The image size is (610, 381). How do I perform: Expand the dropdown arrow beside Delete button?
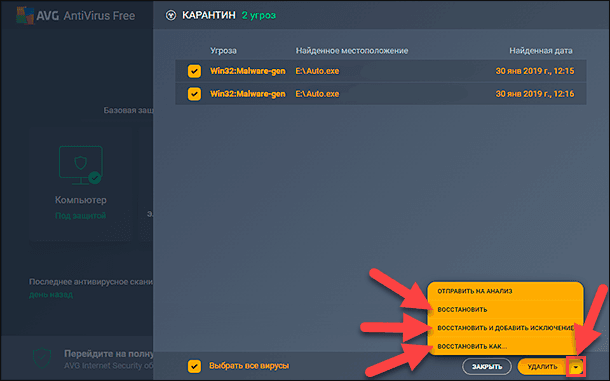(576, 367)
